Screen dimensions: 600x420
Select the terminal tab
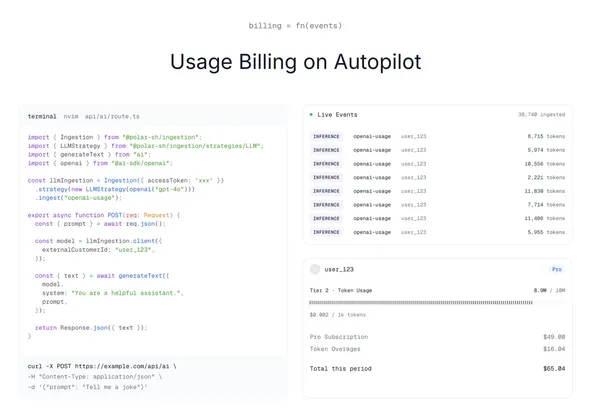42,116
